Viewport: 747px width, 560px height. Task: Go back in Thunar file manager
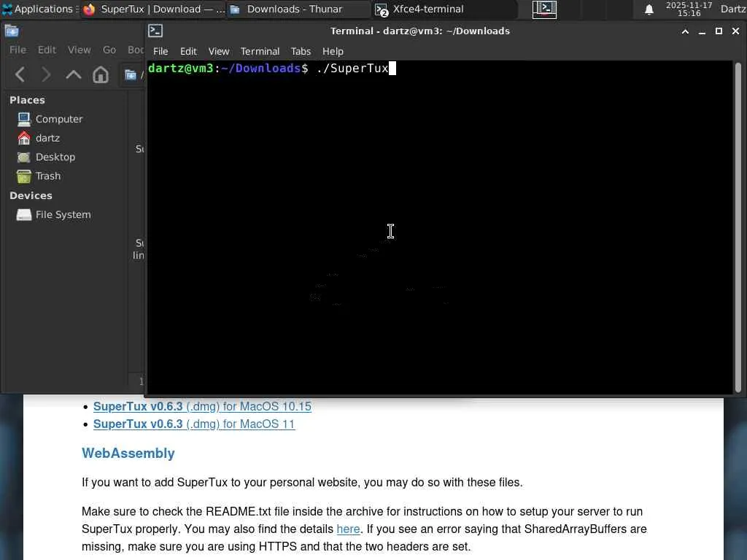[x=20, y=75]
